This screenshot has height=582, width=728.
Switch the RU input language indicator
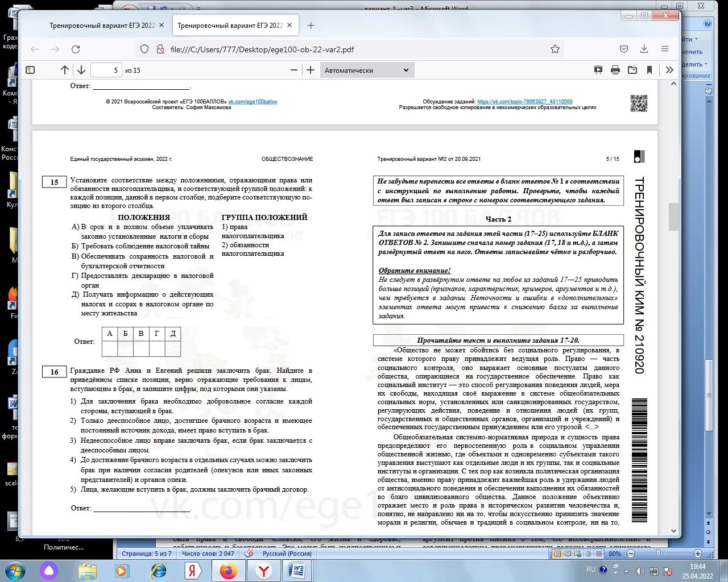point(591,569)
